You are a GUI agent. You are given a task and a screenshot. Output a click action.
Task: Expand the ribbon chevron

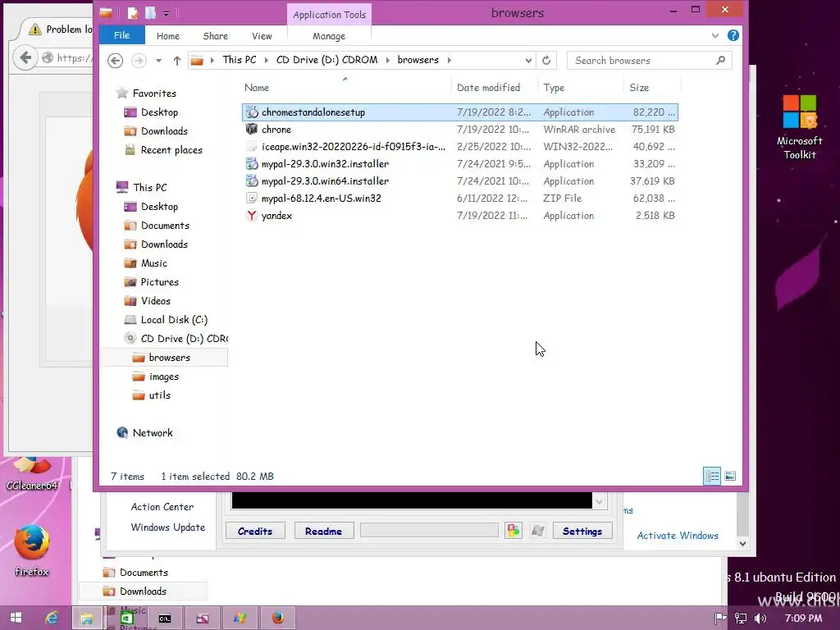[715, 35]
